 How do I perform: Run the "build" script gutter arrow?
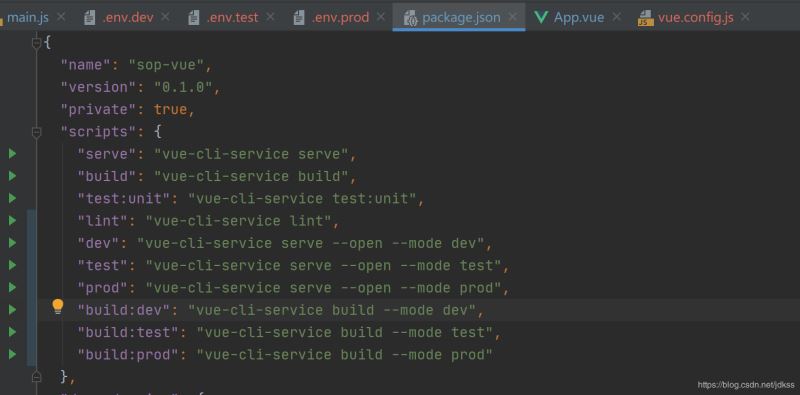pyautogui.click(x=12, y=176)
